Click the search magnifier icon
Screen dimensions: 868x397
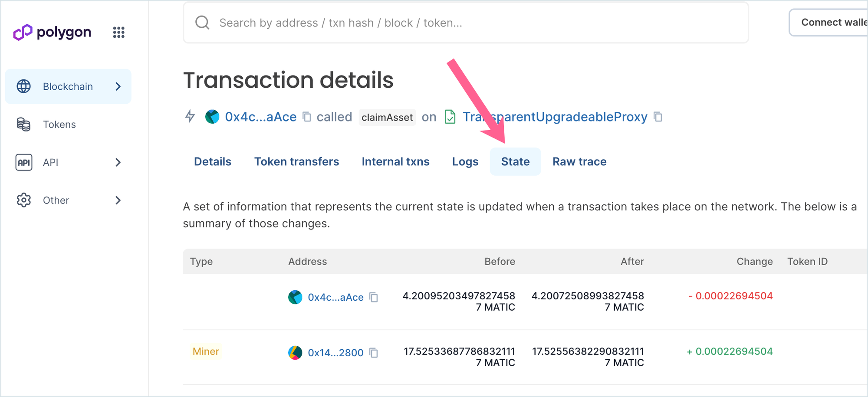pos(202,23)
